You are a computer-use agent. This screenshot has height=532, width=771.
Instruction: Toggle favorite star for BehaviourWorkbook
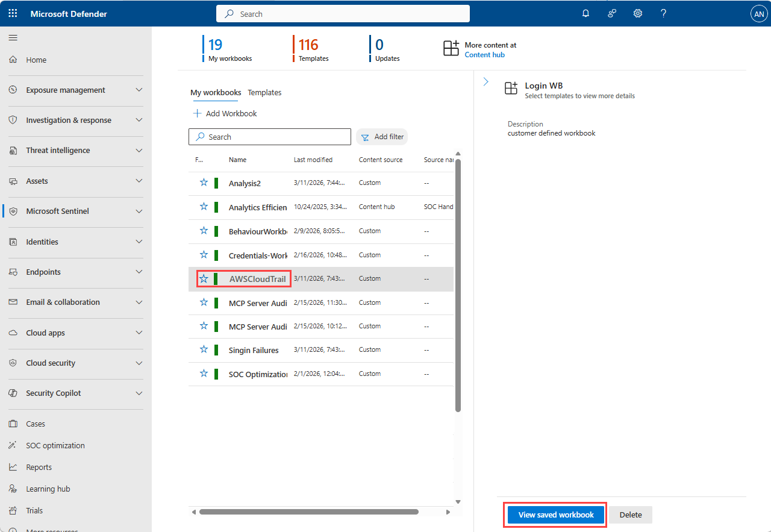point(204,231)
